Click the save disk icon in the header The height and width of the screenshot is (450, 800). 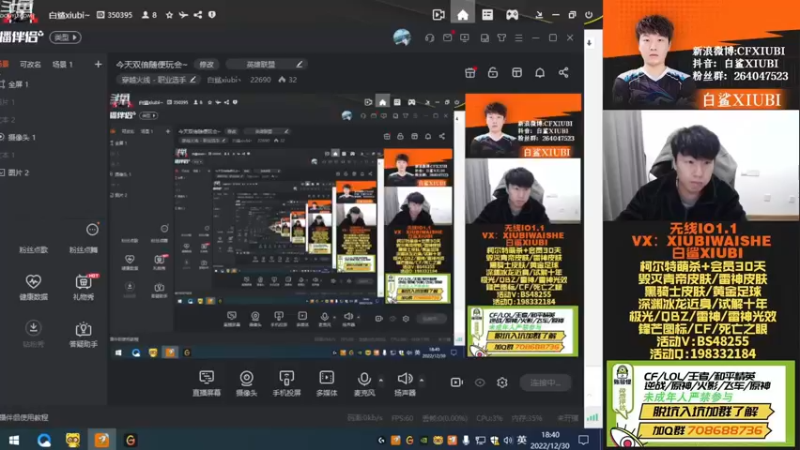pos(484,38)
